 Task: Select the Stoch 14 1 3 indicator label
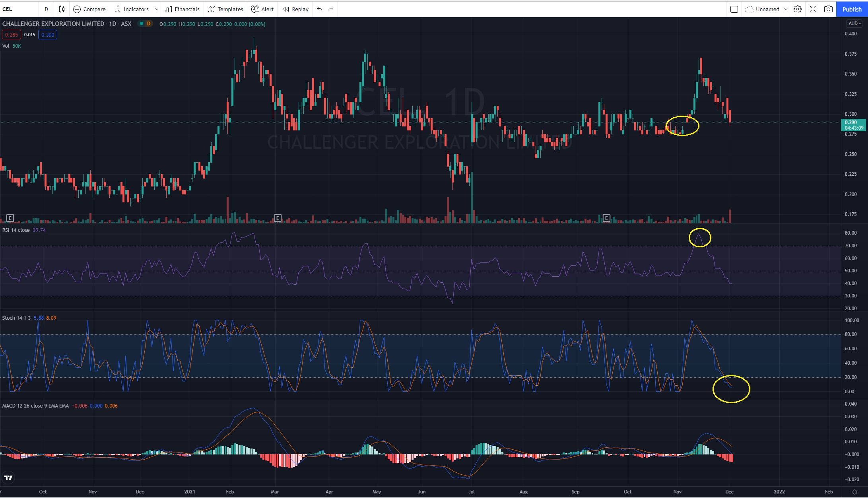16,318
